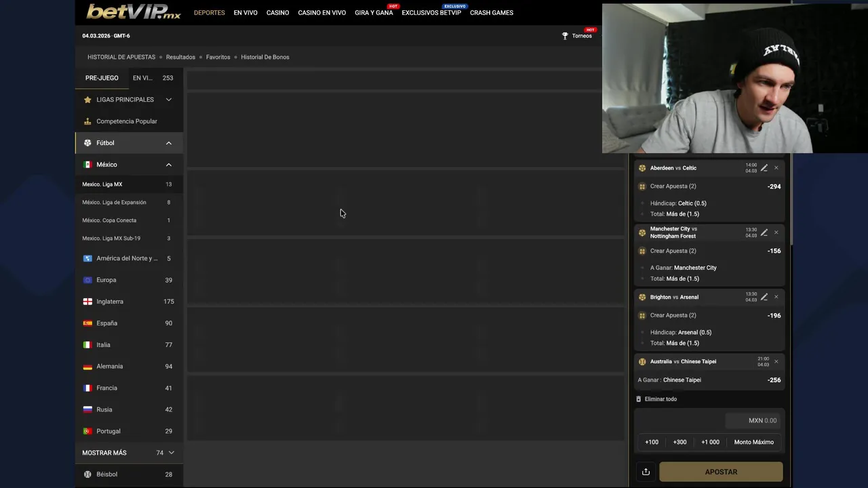868x488 pixels.
Task: Add +300 to the stake
Action: (x=679, y=442)
